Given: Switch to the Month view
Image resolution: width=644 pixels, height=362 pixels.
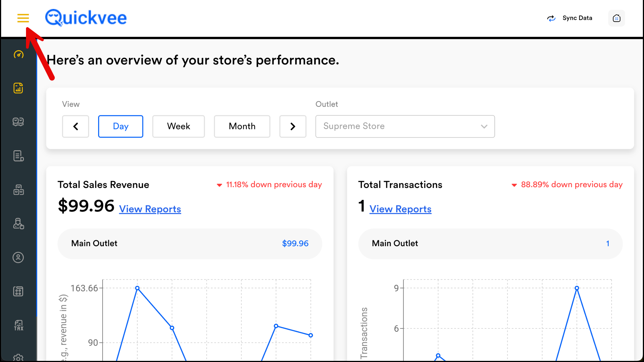Looking at the screenshot, I should tap(242, 126).
